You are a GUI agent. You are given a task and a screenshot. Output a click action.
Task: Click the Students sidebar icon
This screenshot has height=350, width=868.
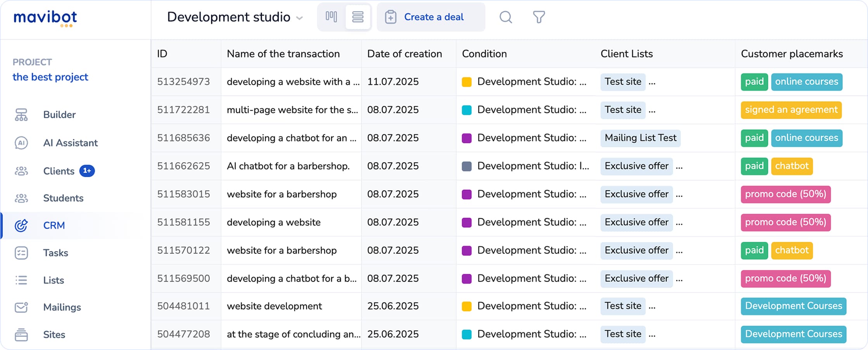[x=21, y=198]
